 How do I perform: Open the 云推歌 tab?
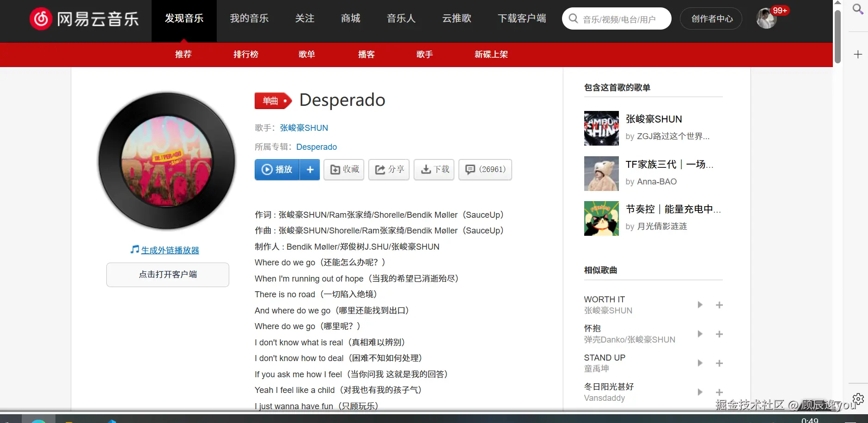tap(457, 18)
